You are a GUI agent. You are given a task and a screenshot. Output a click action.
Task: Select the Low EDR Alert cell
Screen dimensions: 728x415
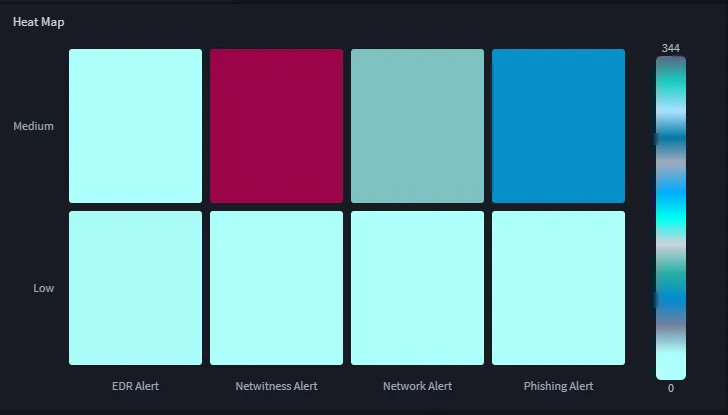coord(136,288)
